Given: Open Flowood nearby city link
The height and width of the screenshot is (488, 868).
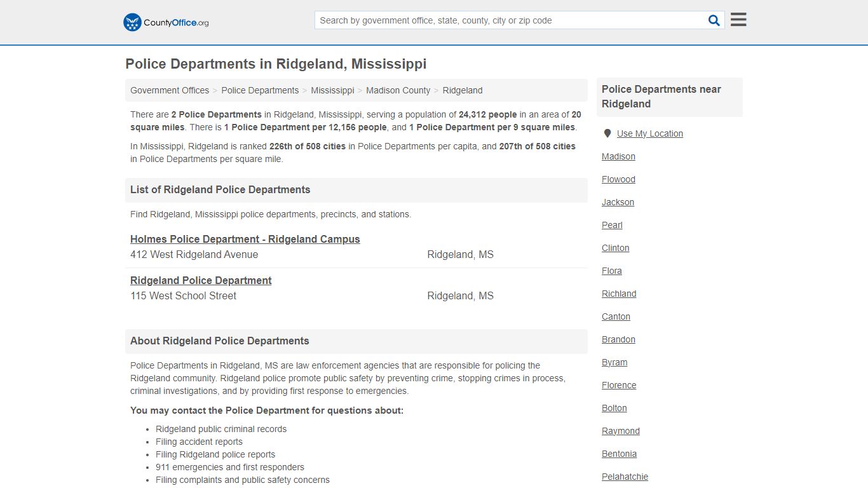Looking at the screenshot, I should (618, 179).
